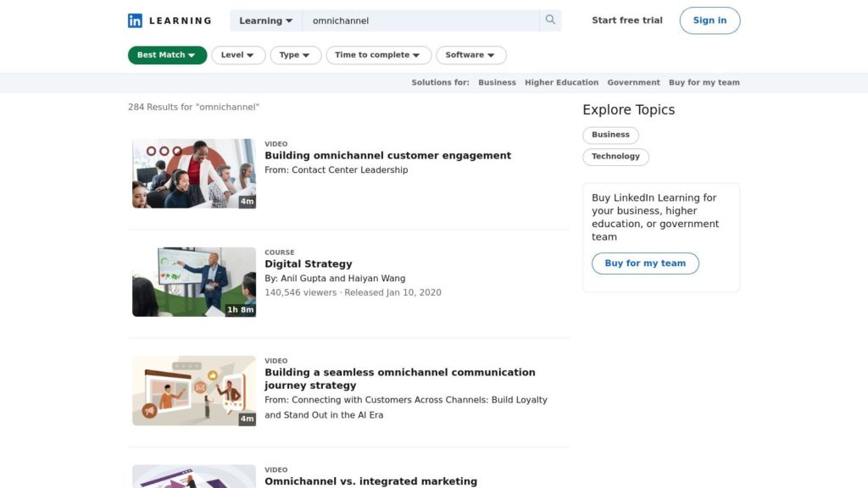The height and width of the screenshot is (488, 868).
Task: Select the Technology topic chip
Action: point(615,157)
